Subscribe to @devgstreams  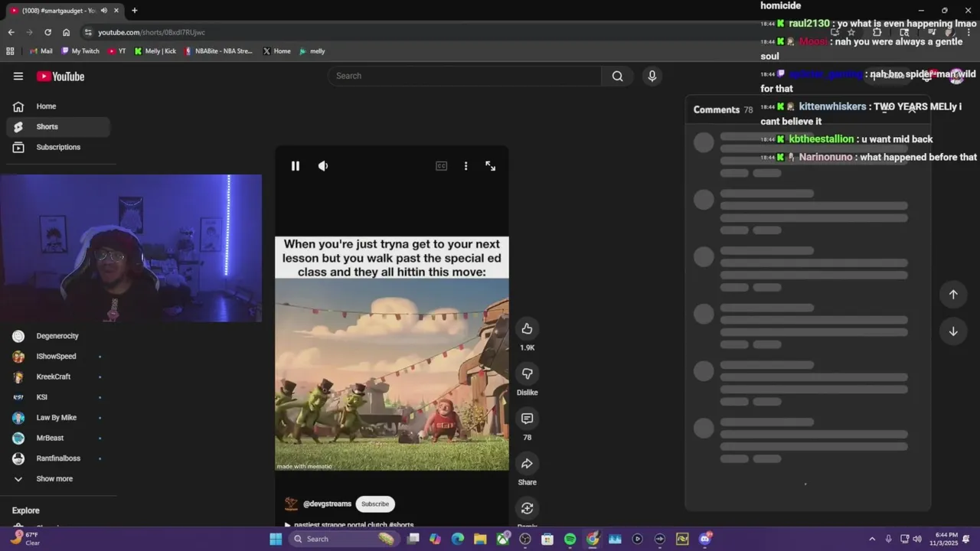[x=375, y=504]
